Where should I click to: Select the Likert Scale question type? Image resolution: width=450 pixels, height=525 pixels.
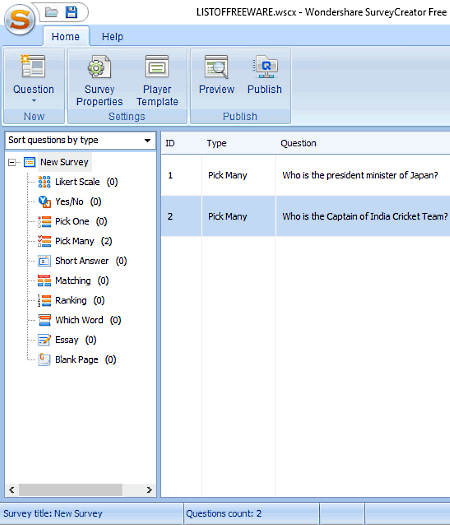[x=78, y=182]
